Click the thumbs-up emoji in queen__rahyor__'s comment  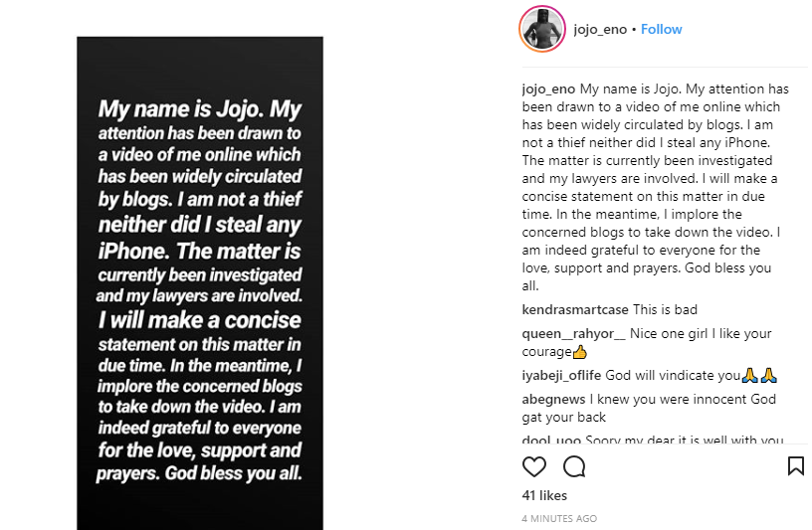(x=580, y=352)
